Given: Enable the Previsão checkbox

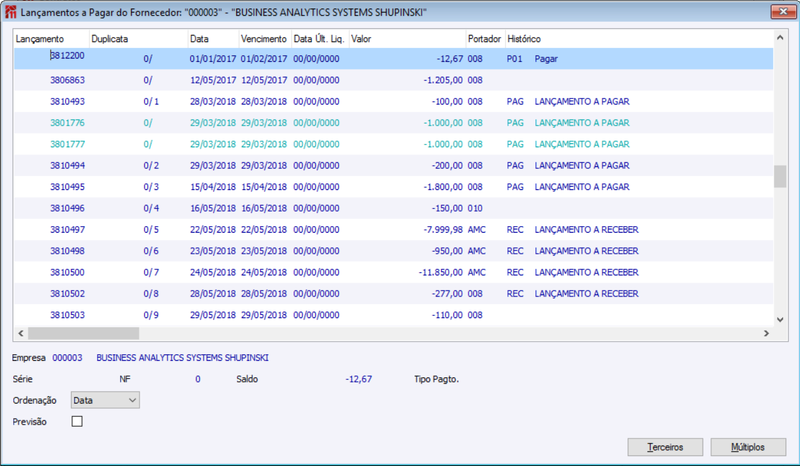Looking at the screenshot, I should pos(77,422).
